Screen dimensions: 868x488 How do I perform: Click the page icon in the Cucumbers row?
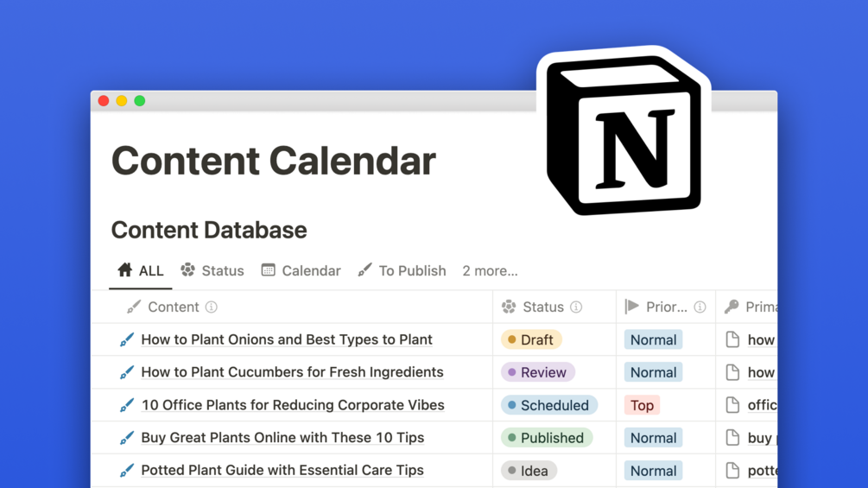pyautogui.click(x=732, y=372)
